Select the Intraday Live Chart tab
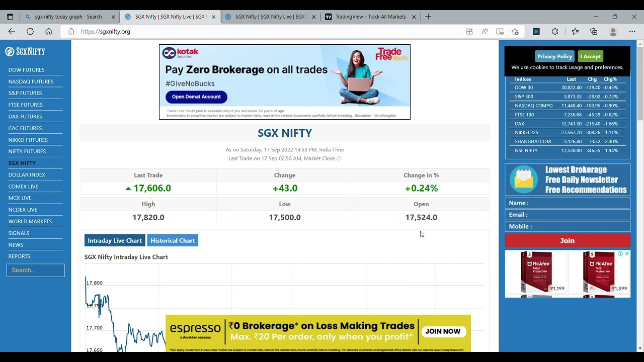This screenshot has width=644, height=362. coord(115,240)
